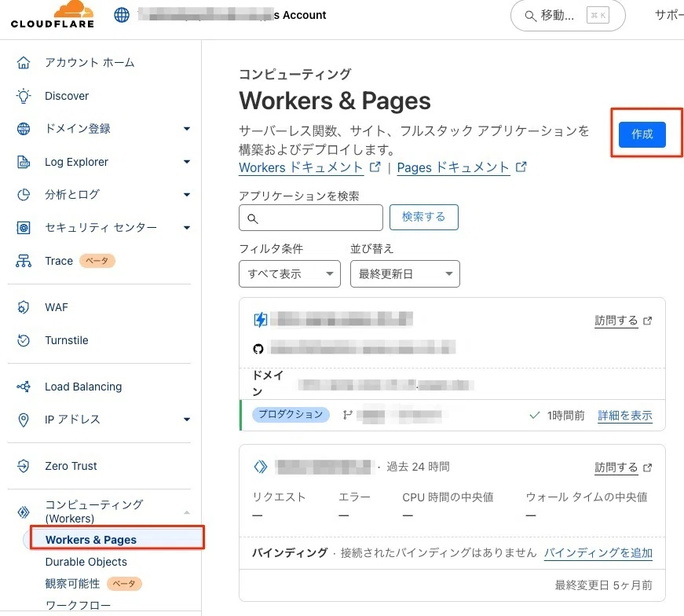Click the Cloudflare logo

tap(53, 15)
